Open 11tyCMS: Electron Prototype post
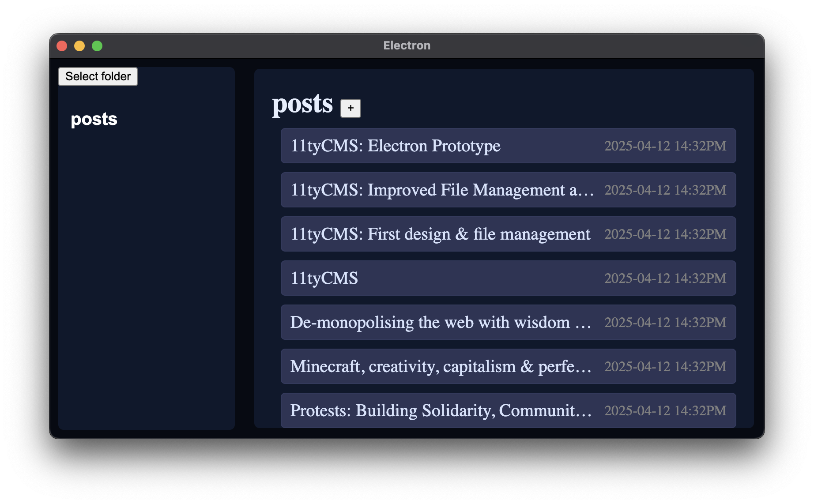The width and height of the screenshot is (814, 504). click(508, 146)
